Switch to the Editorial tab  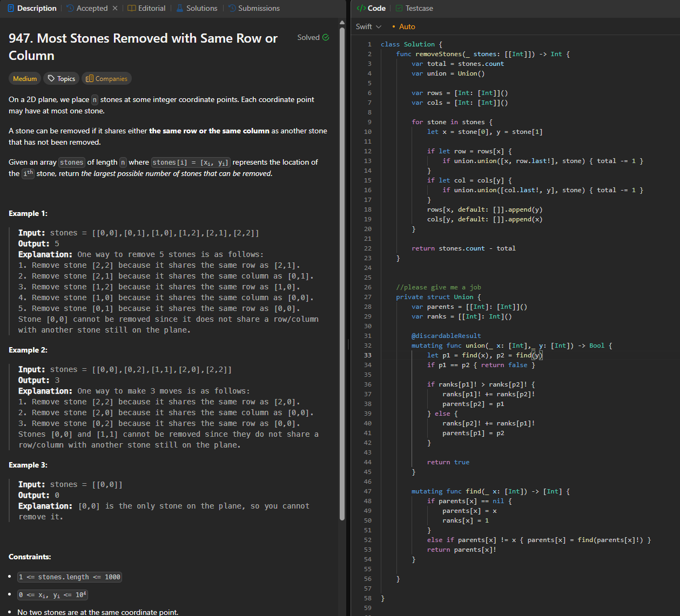[x=152, y=8]
